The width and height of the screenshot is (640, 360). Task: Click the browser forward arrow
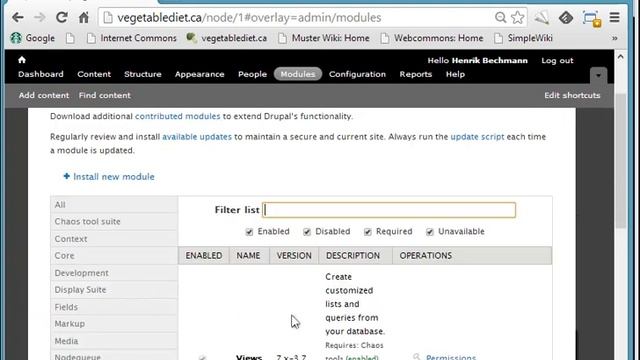click(40, 18)
